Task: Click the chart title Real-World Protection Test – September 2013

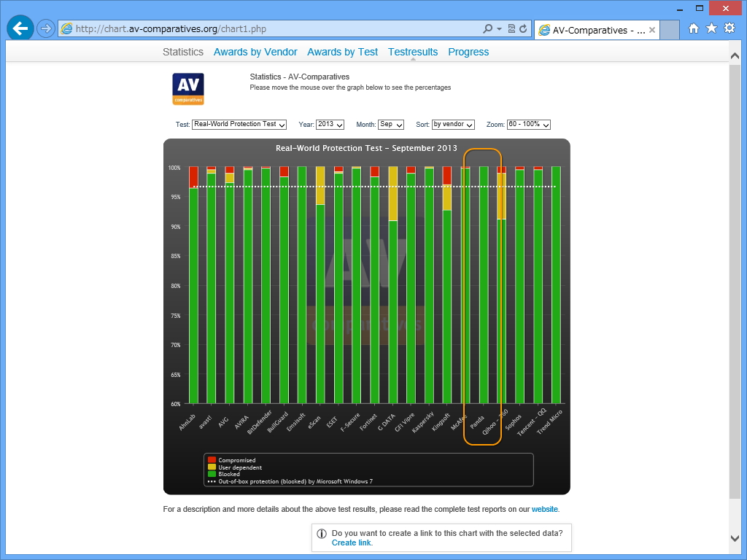Action: pos(366,148)
